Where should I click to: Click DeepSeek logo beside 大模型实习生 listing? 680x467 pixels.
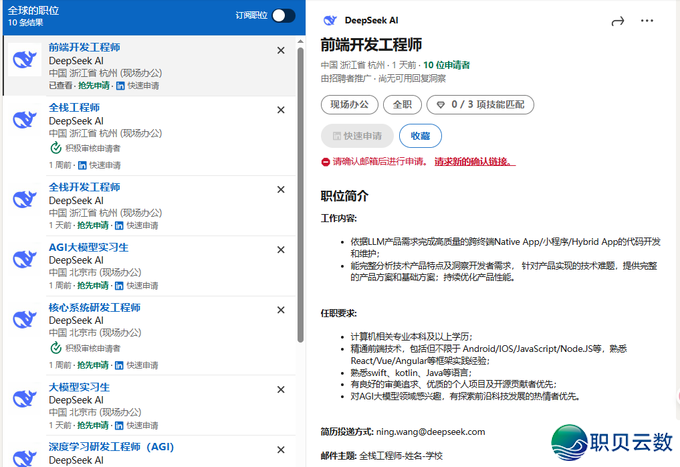coord(25,399)
